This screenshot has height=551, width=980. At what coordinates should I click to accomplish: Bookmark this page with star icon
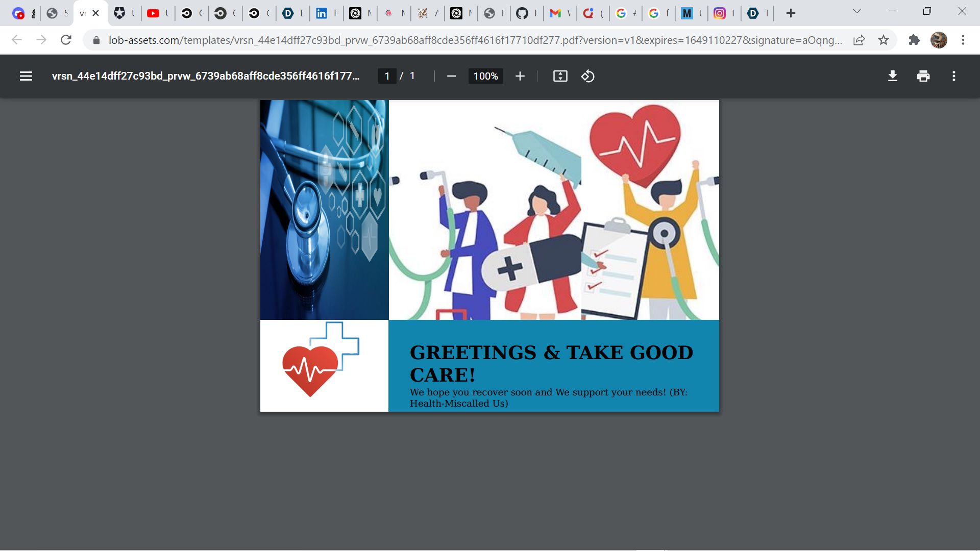(x=884, y=40)
